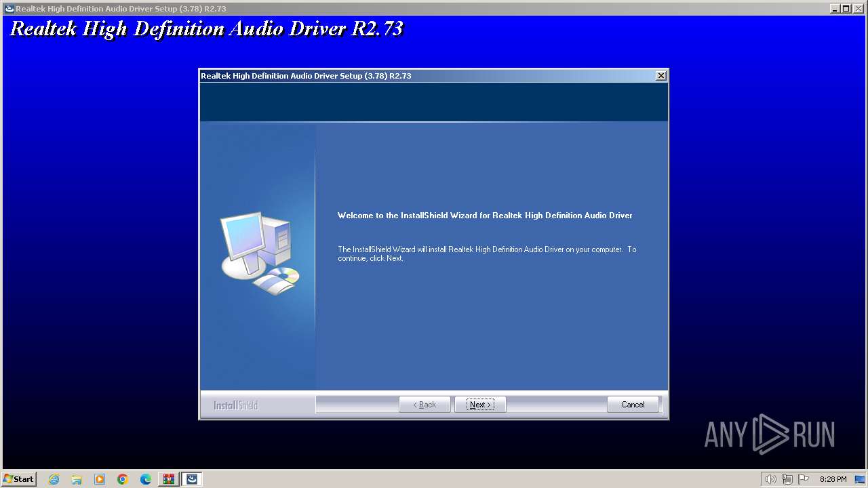868x488 pixels.
Task: Click the 8:28 PM clock
Action: pos(833,479)
